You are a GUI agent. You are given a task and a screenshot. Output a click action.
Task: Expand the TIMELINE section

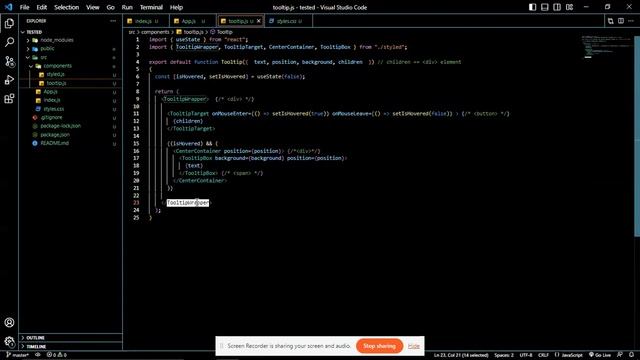71,346
